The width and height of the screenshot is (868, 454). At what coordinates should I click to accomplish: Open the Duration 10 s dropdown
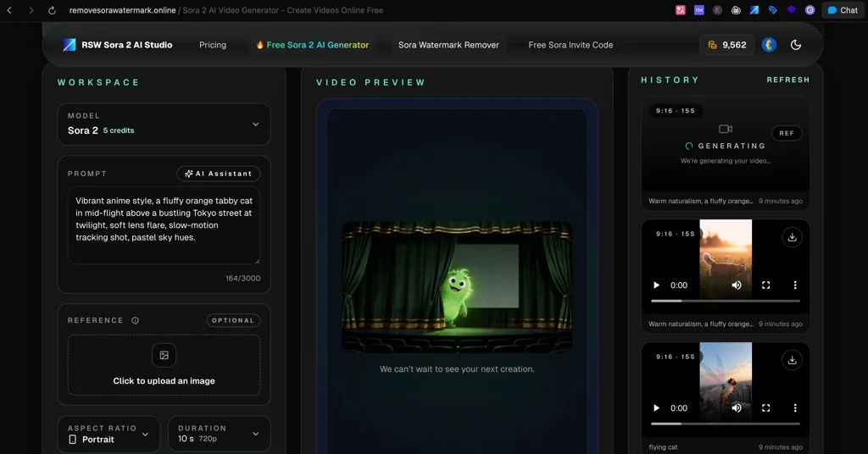pos(219,434)
